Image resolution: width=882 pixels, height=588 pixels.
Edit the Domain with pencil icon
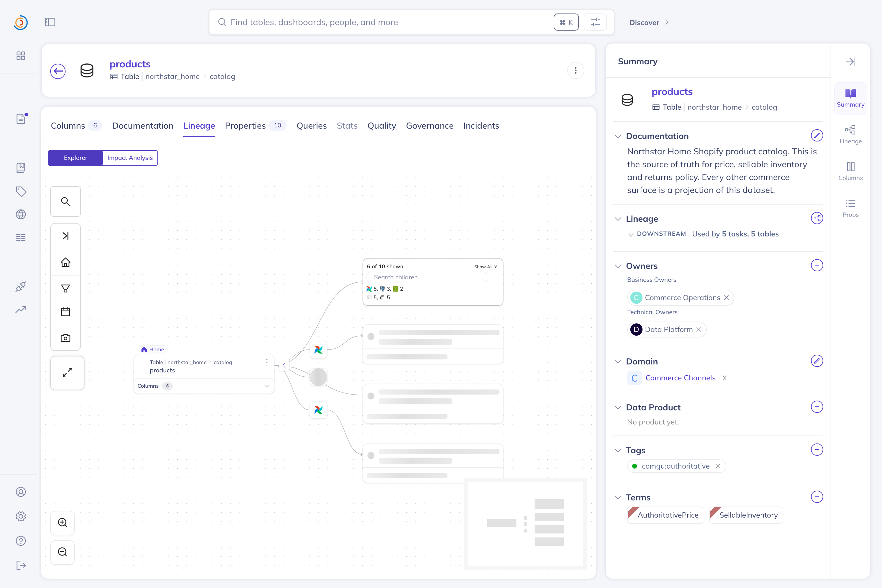pos(817,361)
